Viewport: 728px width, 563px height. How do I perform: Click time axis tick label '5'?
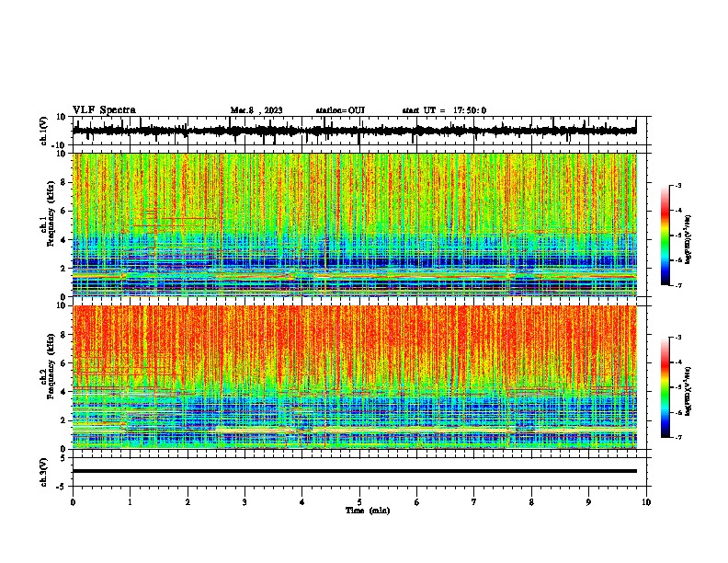pos(359,502)
